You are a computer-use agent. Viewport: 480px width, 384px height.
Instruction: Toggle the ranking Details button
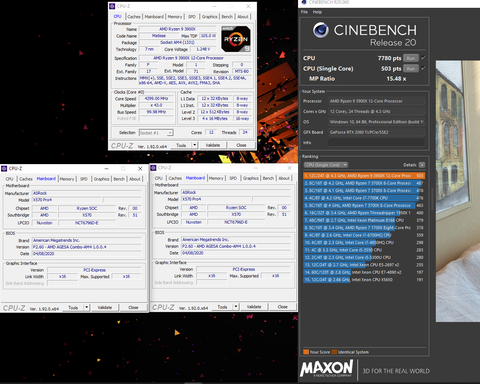[422, 165]
